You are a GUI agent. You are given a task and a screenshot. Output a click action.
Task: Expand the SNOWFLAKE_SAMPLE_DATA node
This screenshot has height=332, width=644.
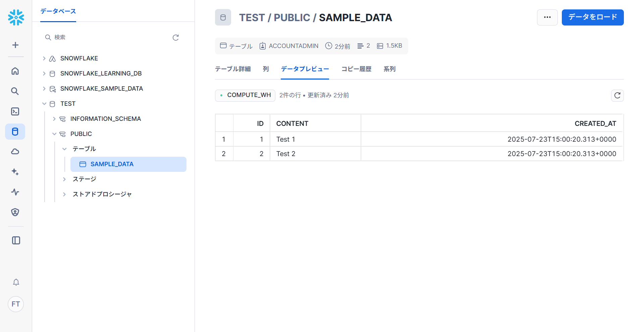pyautogui.click(x=44, y=89)
